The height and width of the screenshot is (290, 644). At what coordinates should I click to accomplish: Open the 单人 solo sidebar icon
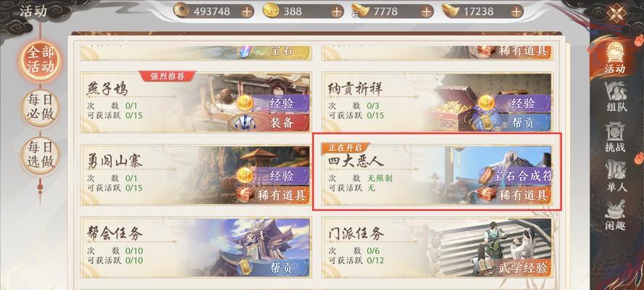[616, 176]
